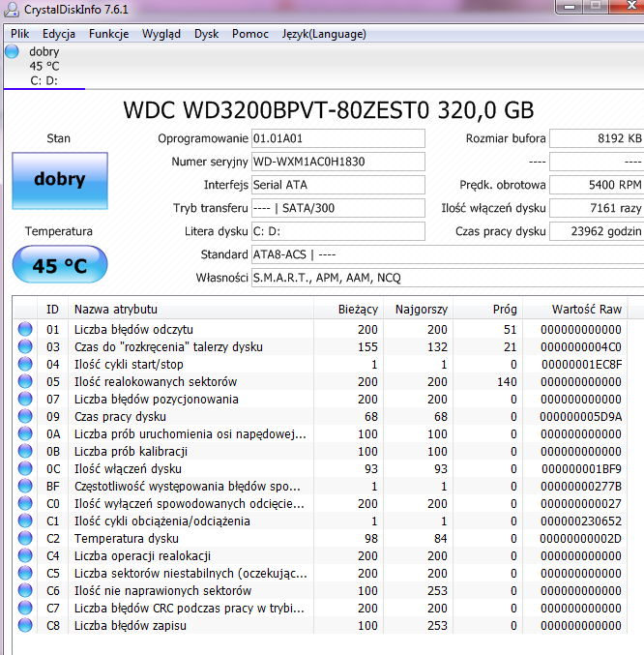Click status orb for attribute C5 row
The image size is (644, 655).
pyautogui.click(x=25, y=573)
